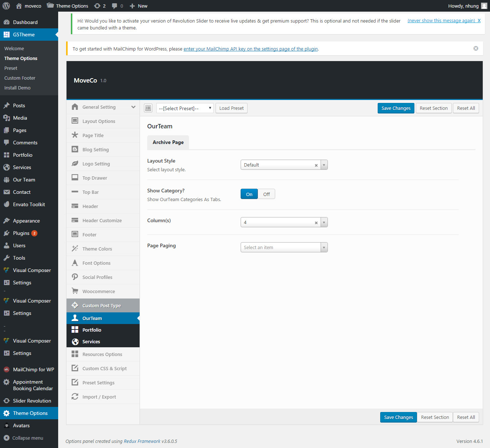Click the leaf icon for Logo Setting

pyautogui.click(x=75, y=163)
